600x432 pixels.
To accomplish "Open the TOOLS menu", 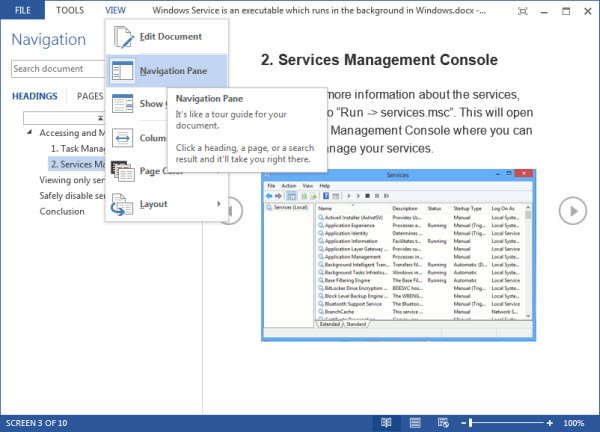I will pyautogui.click(x=70, y=10).
